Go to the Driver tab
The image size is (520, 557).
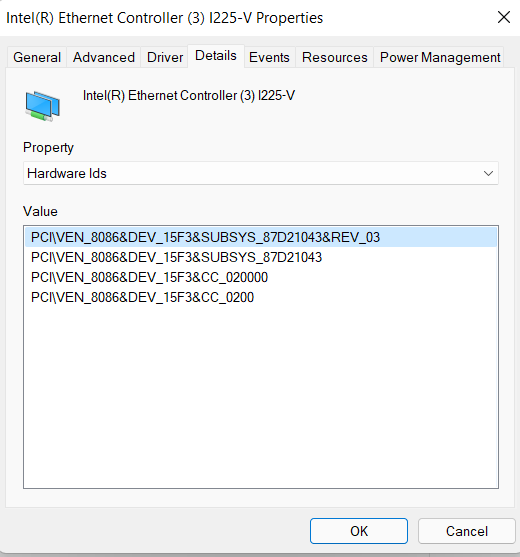pyautogui.click(x=165, y=57)
